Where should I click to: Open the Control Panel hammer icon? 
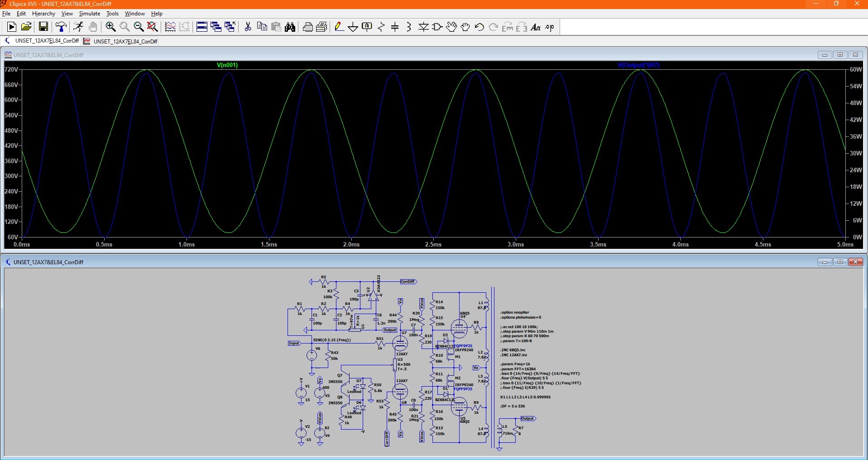(61, 27)
